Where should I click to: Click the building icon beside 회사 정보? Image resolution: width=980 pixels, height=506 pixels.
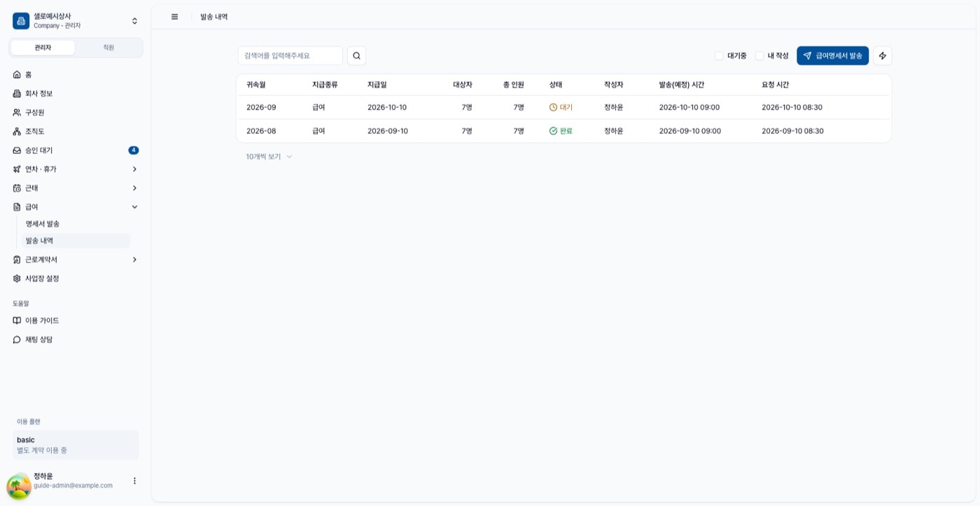tap(17, 93)
